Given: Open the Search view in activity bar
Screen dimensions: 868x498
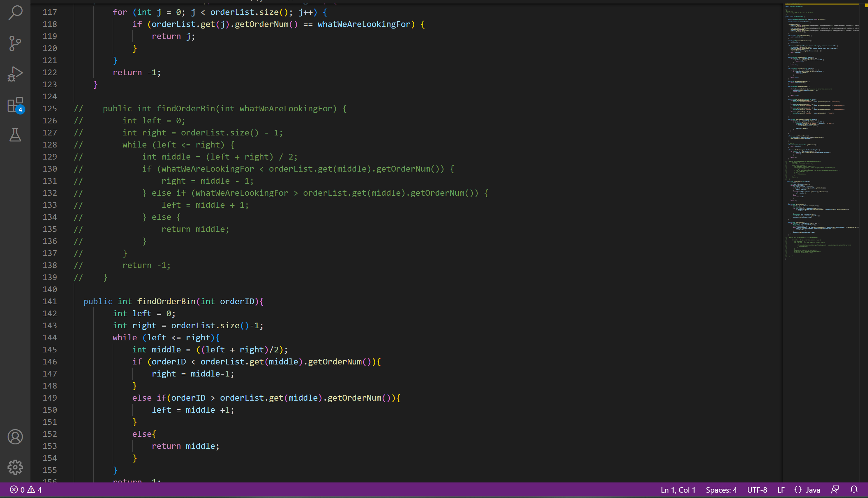Looking at the screenshot, I should 15,13.
